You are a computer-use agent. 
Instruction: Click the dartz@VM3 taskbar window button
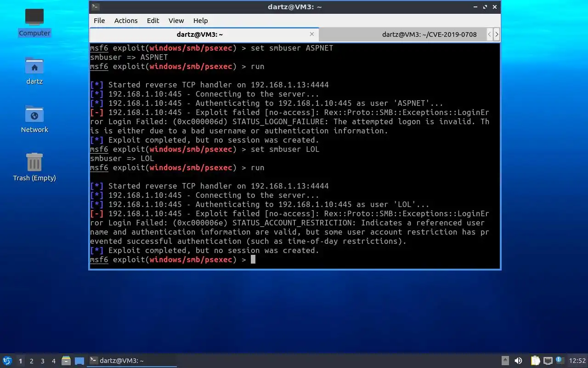[x=132, y=361]
